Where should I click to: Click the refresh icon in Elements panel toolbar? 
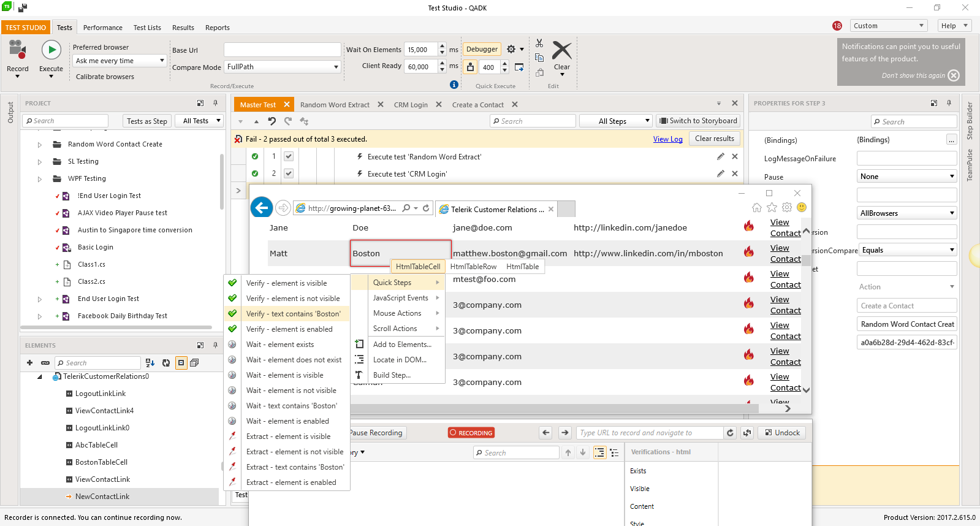165,363
